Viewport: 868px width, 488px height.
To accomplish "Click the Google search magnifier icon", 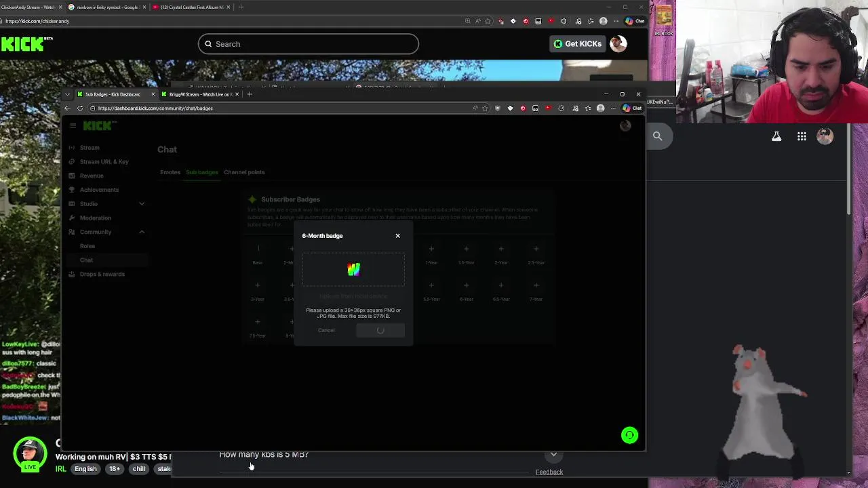I will [657, 136].
